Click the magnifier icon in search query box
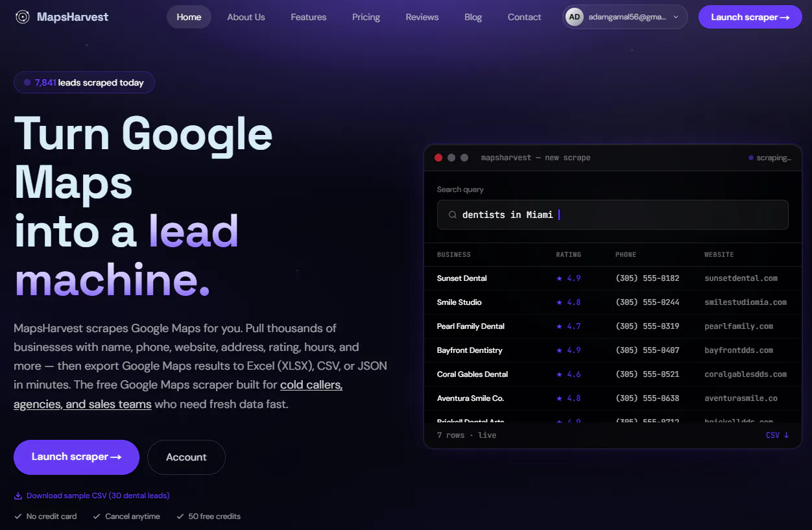This screenshot has height=530, width=812. point(453,215)
